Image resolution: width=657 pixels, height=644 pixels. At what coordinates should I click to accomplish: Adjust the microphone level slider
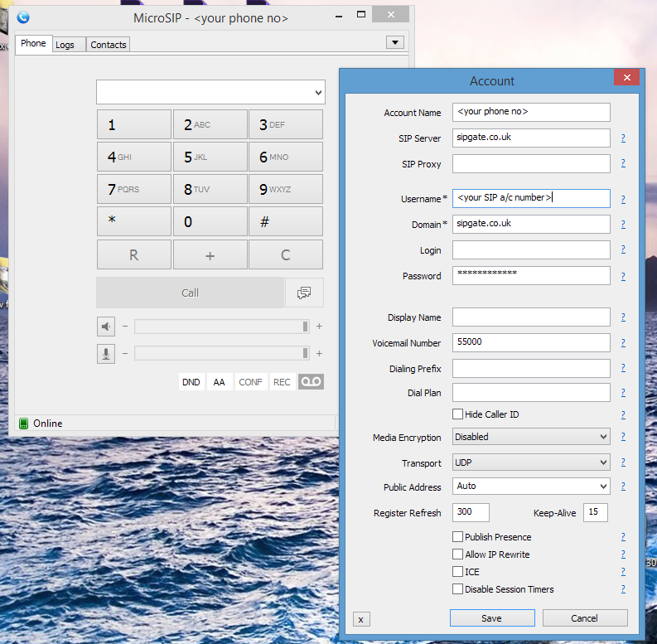(x=222, y=353)
